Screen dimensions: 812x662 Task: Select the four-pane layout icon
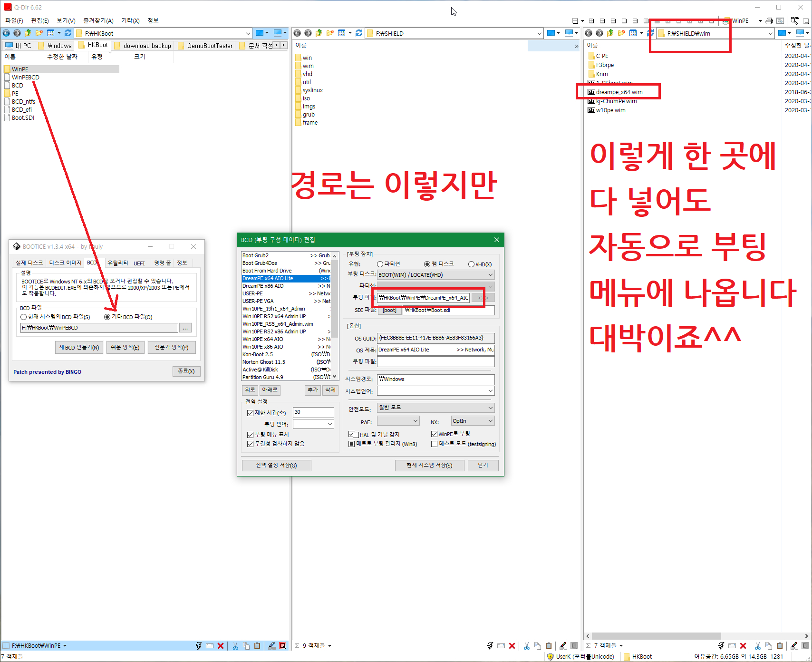(575, 21)
